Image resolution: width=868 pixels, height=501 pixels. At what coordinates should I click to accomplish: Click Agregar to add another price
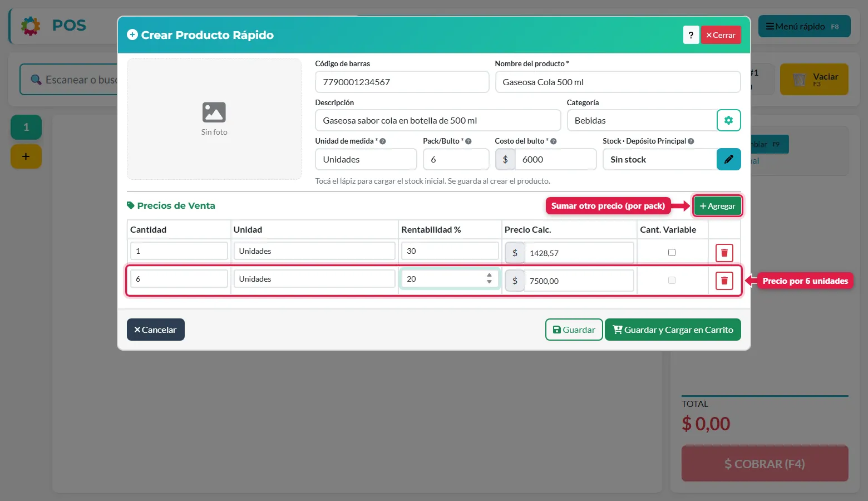pyautogui.click(x=717, y=206)
